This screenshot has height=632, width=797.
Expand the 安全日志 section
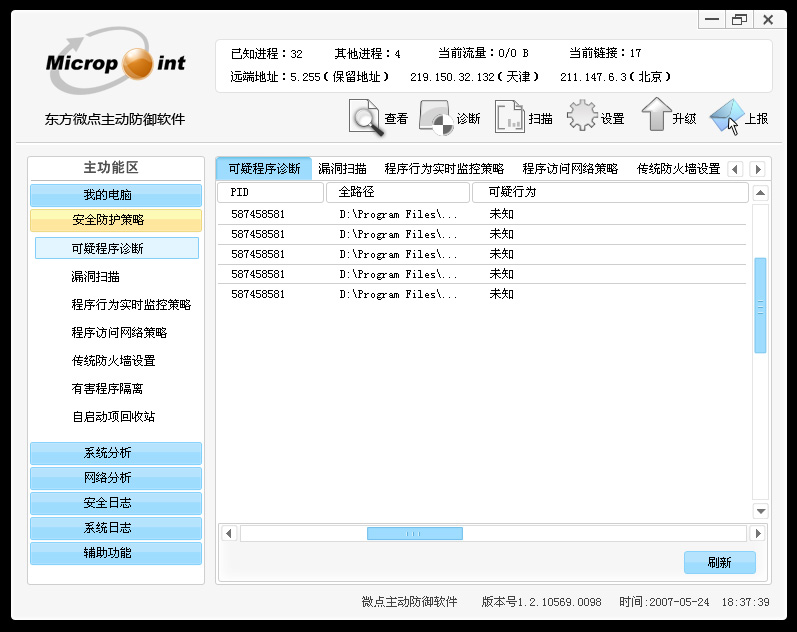point(115,503)
